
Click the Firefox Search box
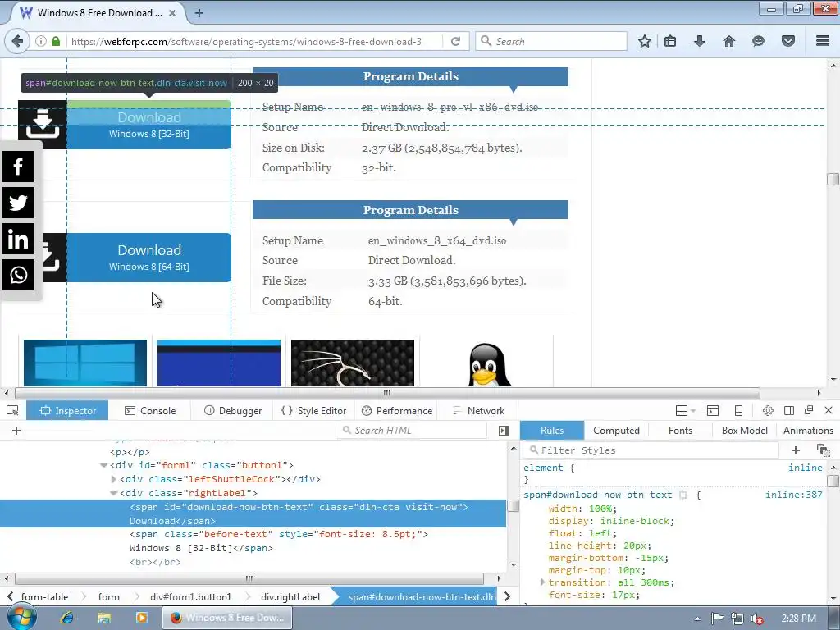click(551, 41)
